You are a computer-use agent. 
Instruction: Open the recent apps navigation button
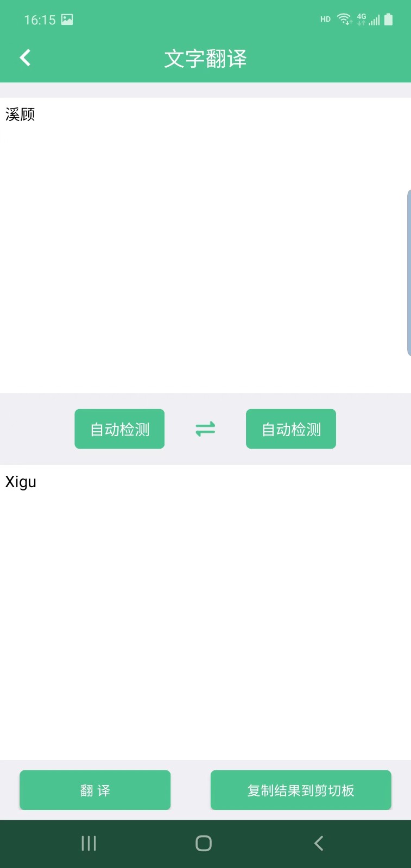coord(88,843)
